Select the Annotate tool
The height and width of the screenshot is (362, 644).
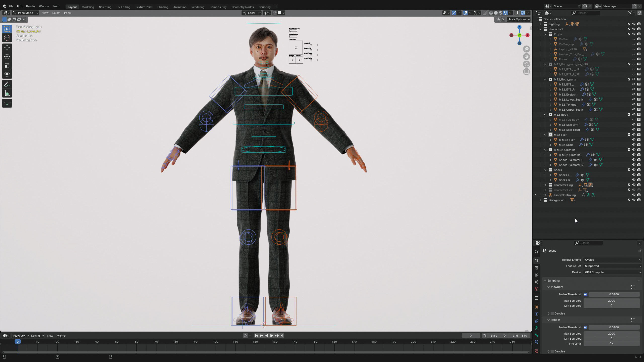coord(7,84)
